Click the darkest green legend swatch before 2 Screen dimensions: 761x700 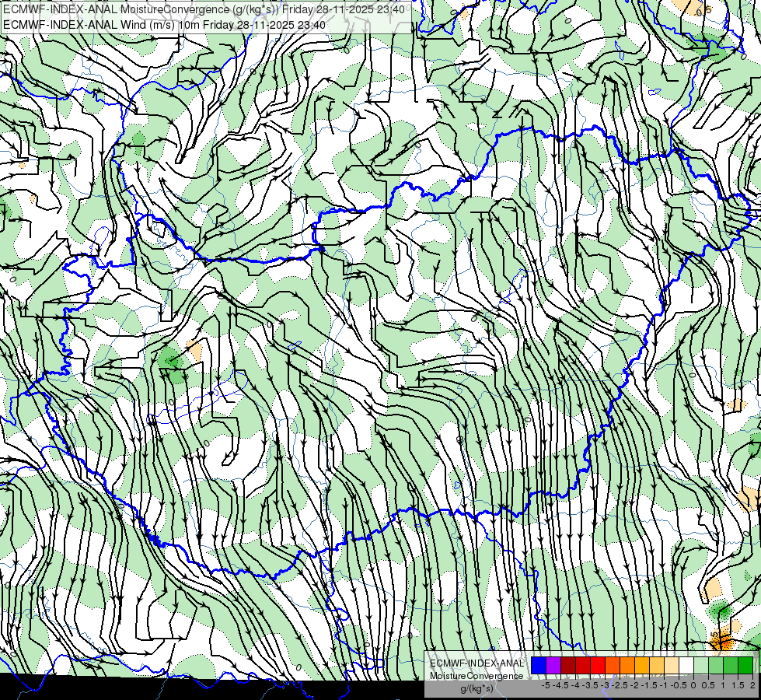tap(745, 665)
